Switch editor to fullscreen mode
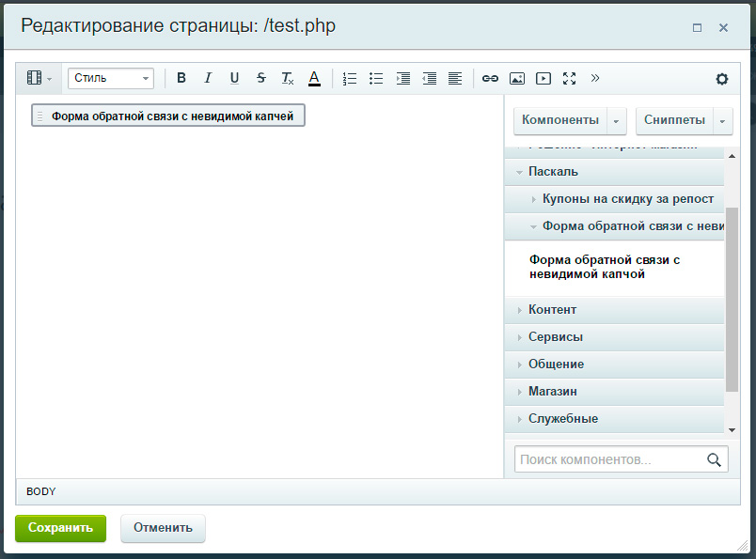This screenshot has height=559, width=756. [569, 79]
